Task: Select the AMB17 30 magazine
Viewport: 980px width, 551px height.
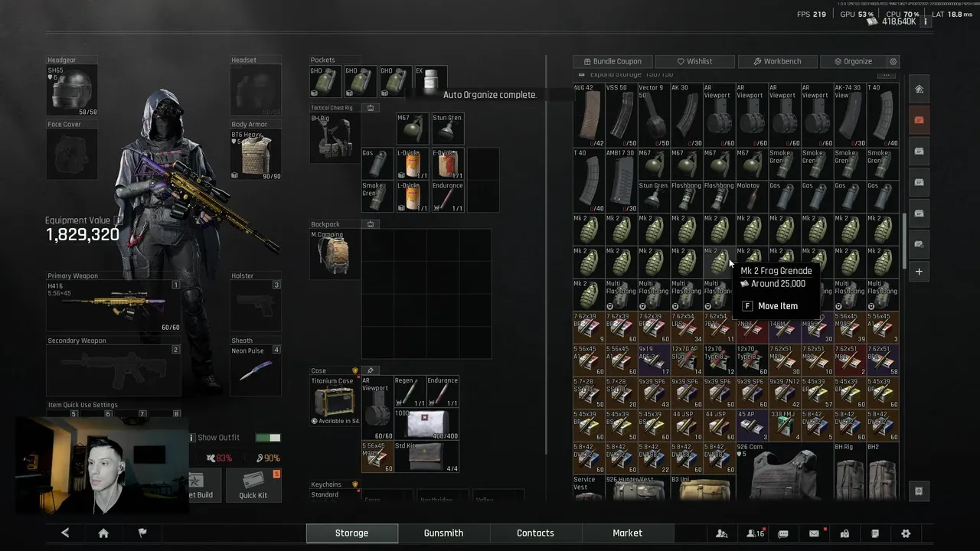Action: click(621, 181)
